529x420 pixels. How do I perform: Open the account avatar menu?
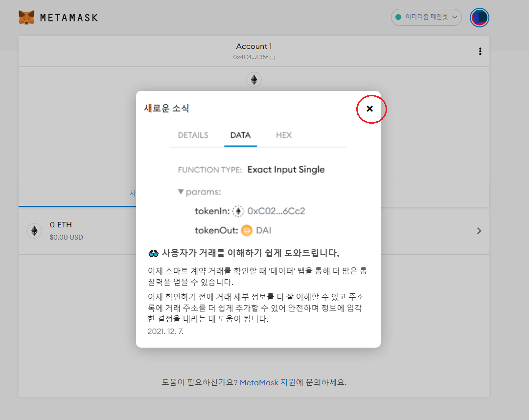click(x=479, y=18)
